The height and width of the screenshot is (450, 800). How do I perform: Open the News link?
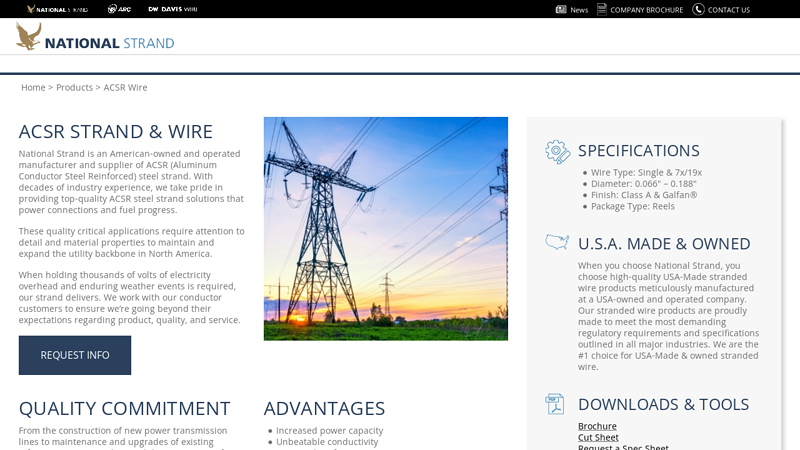[579, 10]
